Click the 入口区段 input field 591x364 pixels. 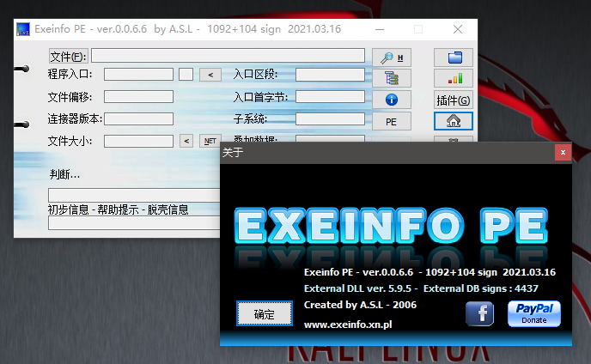(x=330, y=74)
